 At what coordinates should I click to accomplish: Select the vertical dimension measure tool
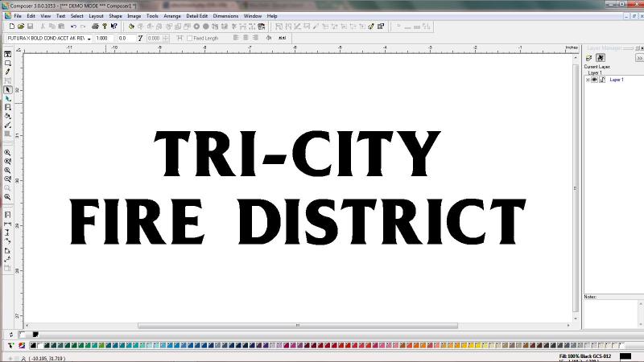pos(7,232)
